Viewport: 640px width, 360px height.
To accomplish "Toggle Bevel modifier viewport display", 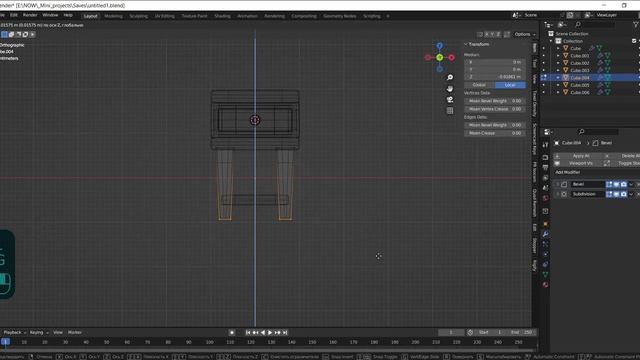I will [x=616, y=184].
